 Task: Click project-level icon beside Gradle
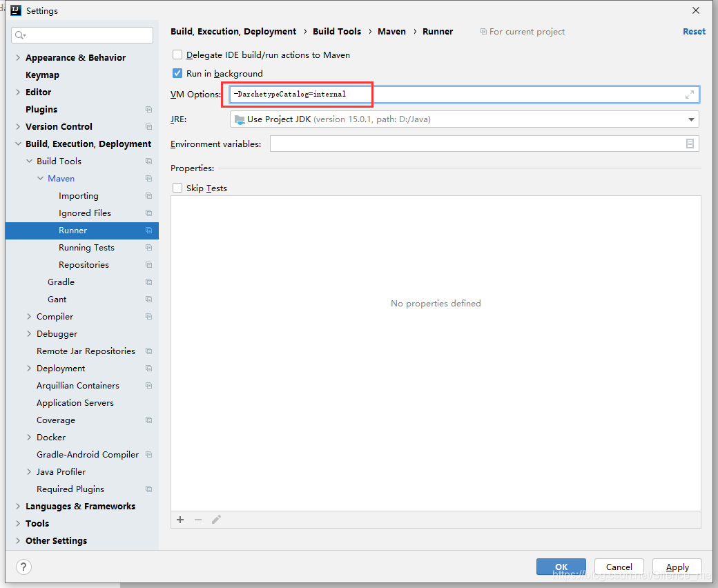[x=149, y=282]
